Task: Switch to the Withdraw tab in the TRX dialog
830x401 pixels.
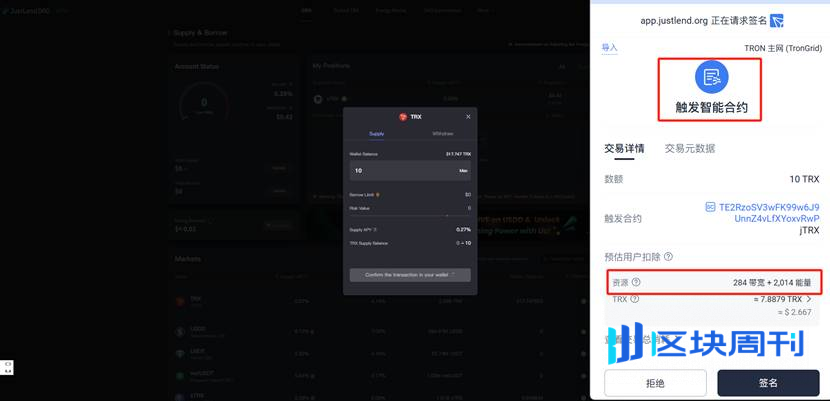Action: tap(443, 134)
